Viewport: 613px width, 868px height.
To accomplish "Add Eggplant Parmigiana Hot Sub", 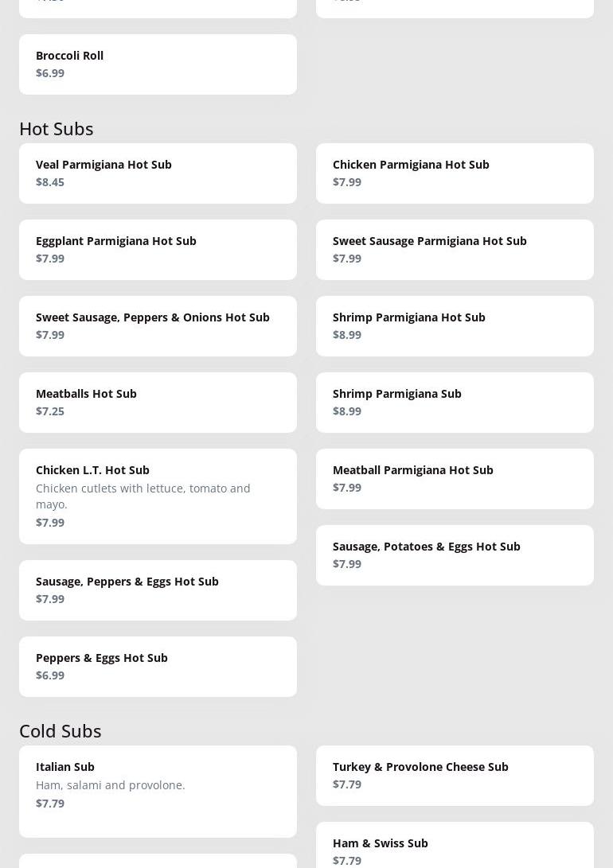I will click(158, 250).
